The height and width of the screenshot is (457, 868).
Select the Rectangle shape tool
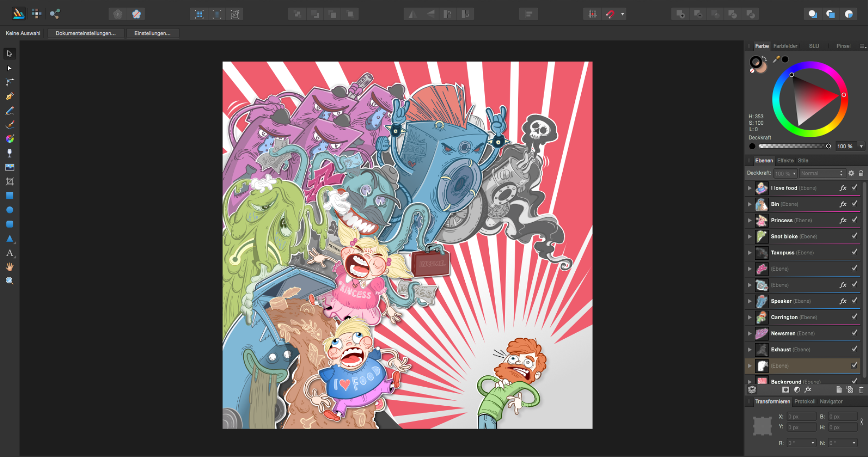pyautogui.click(x=10, y=196)
